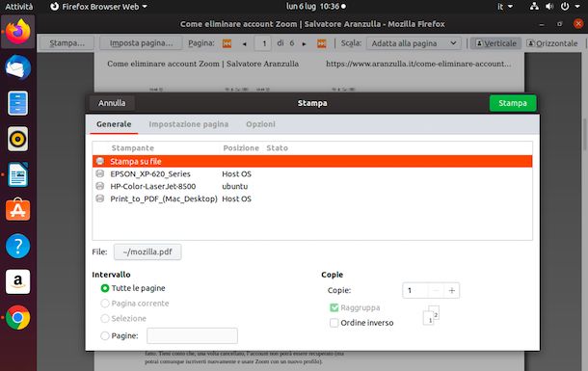This screenshot has width=588, height=371.
Task: Open Firefox from the Ubuntu dock
Action: pos(17,32)
